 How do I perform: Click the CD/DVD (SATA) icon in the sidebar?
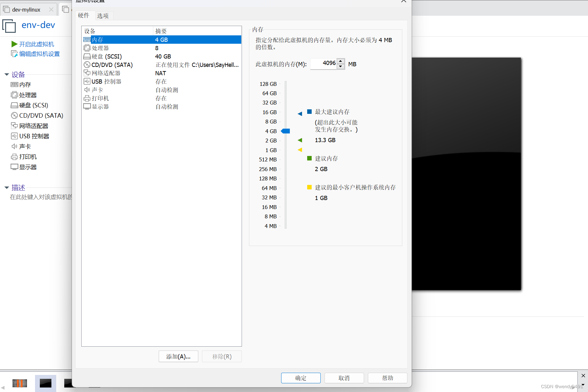click(x=14, y=115)
